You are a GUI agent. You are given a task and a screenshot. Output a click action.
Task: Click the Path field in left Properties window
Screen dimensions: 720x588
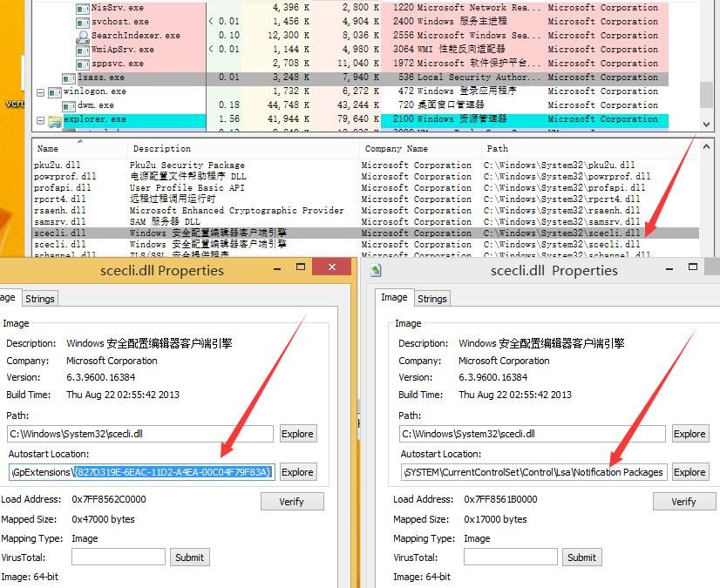point(140,434)
